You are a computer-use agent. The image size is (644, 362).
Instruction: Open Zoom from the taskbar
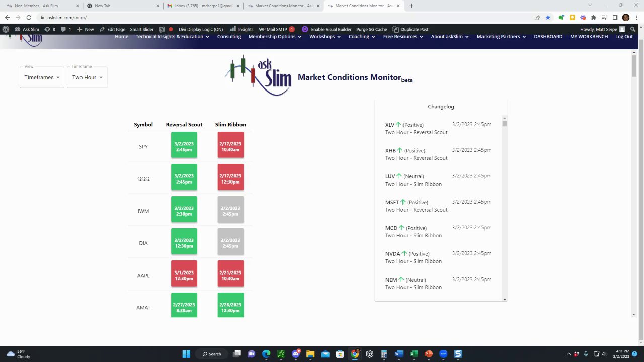[443, 354]
